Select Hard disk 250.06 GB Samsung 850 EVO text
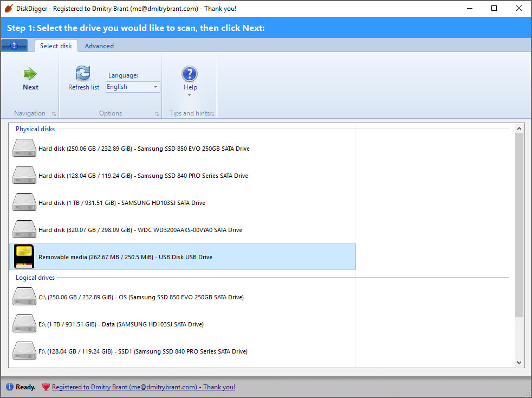532x398 pixels. coord(144,149)
